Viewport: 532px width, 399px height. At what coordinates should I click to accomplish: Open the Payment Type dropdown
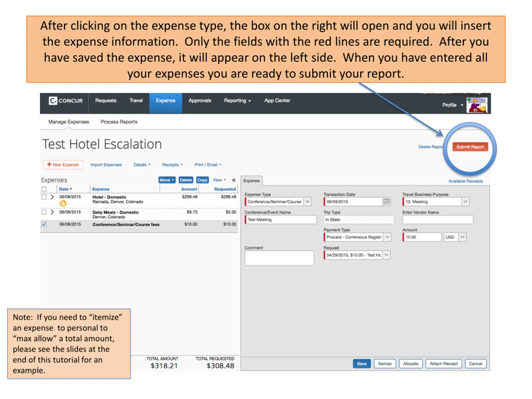pos(387,237)
